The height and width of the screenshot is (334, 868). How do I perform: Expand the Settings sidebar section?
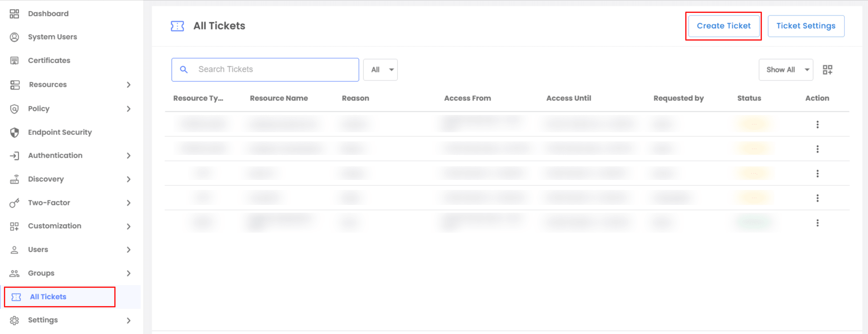(x=129, y=320)
